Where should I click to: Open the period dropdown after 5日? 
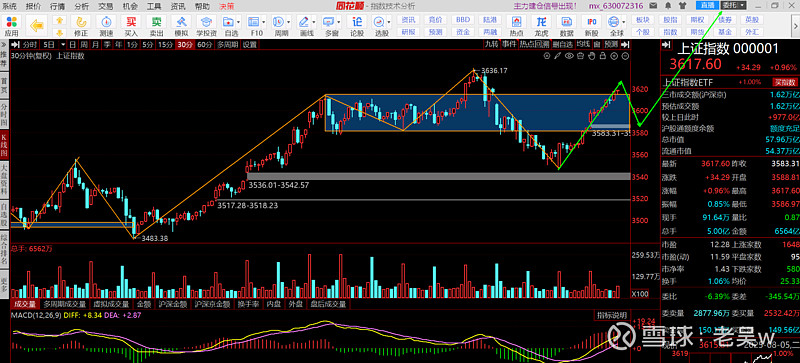[x=63, y=44]
